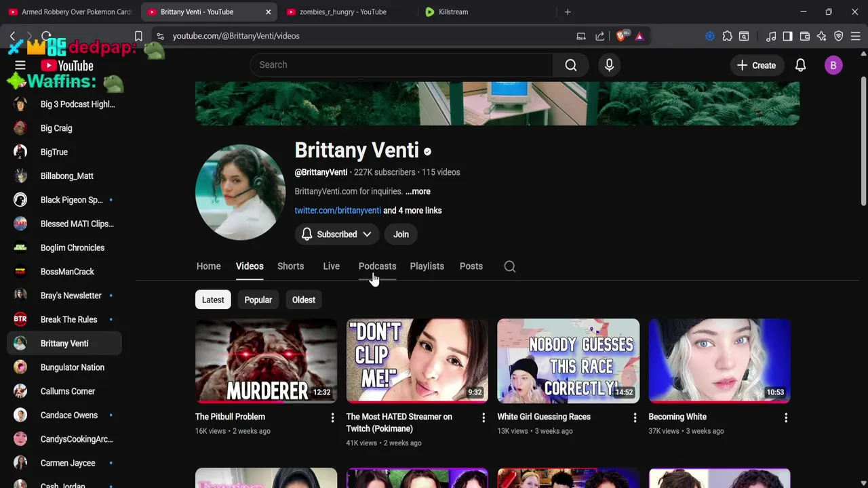The image size is (868, 488).
Task: Open Leo AI sparkle icon
Action: (x=822, y=36)
